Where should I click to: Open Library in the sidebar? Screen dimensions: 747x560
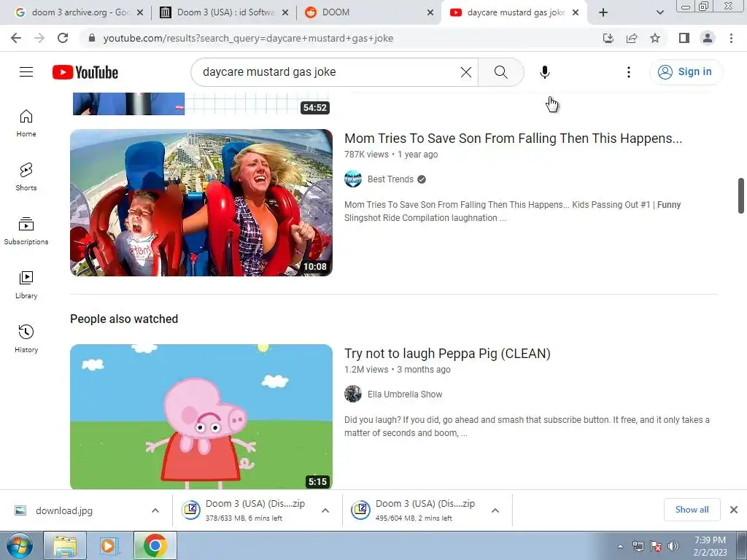click(26, 284)
